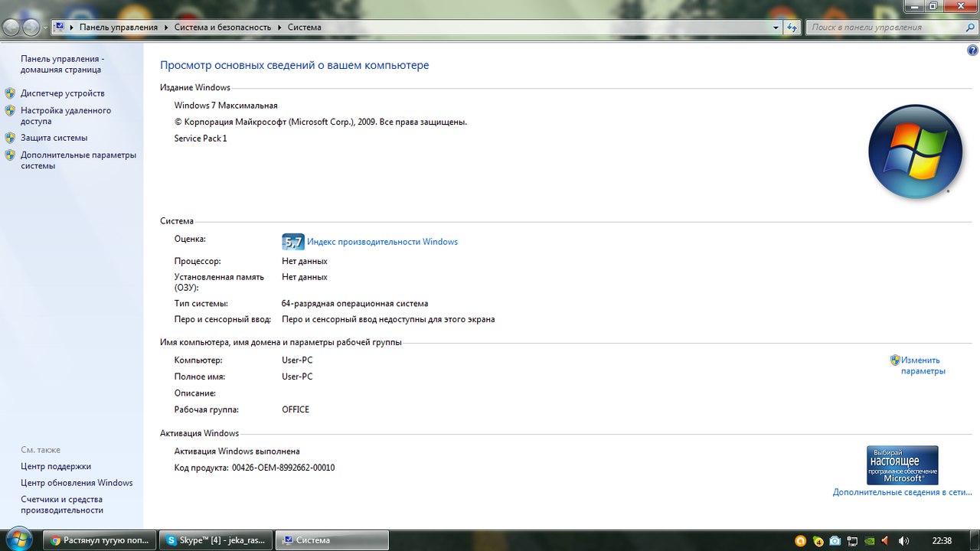Open 'Система и безопасность' breadcrumb

223,28
